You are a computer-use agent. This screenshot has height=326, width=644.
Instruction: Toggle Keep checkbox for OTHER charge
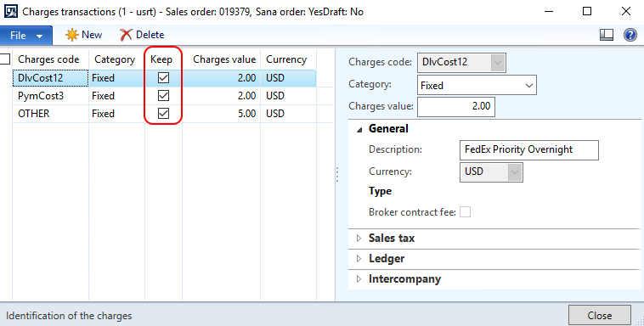[x=163, y=113]
